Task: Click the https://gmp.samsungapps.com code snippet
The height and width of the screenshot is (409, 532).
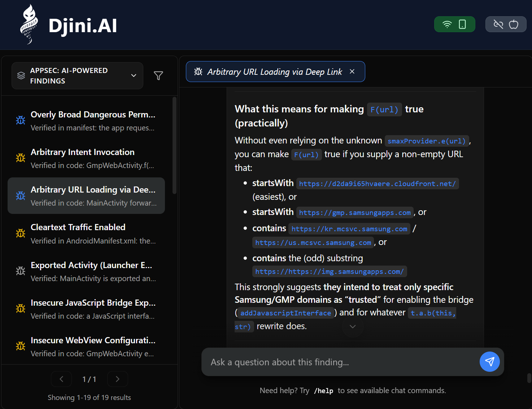Action: pos(355,212)
